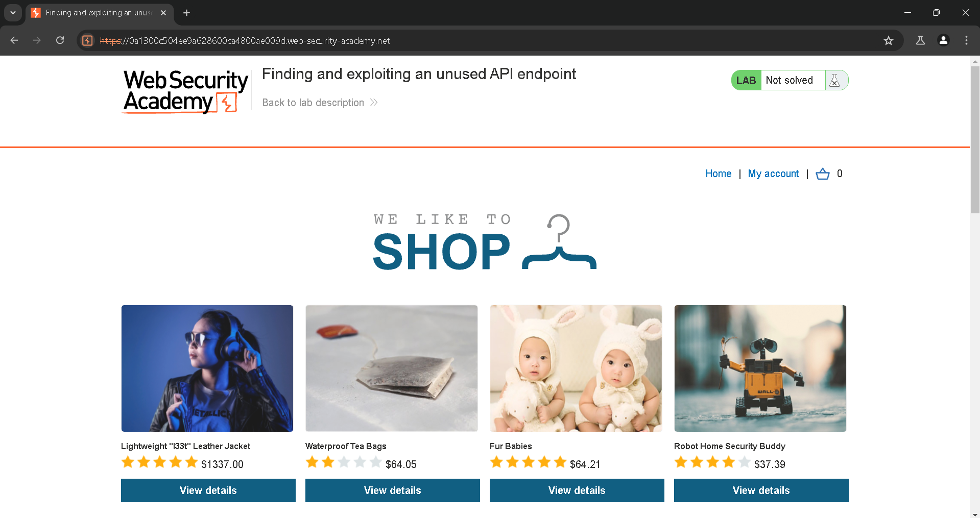View details for Waterproof Tea Bags

[392, 490]
